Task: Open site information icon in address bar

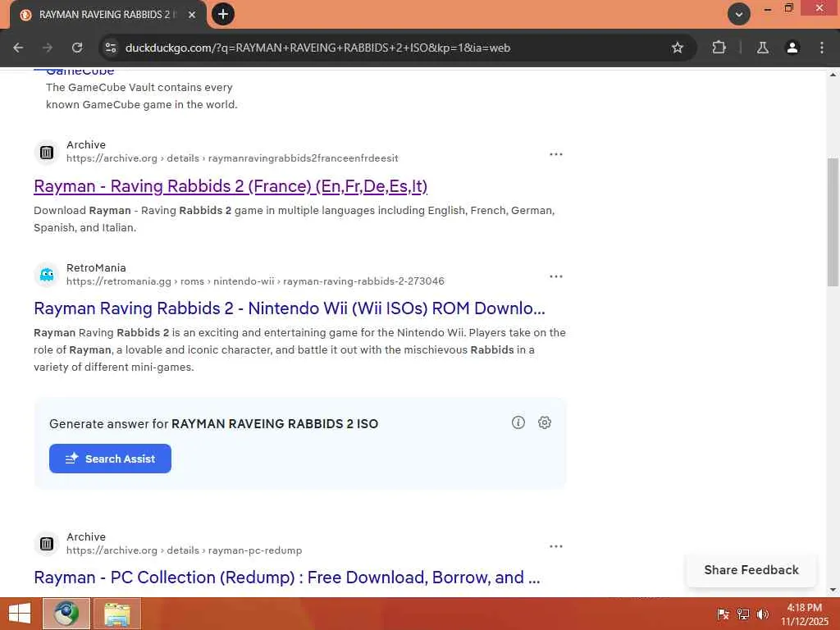Action: (111, 48)
